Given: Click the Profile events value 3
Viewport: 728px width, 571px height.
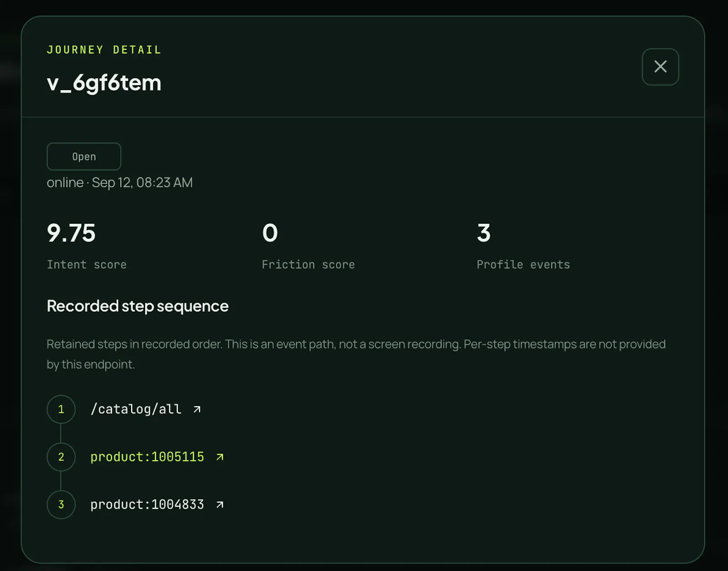Looking at the screenshot, I should [x=484, y=233].
